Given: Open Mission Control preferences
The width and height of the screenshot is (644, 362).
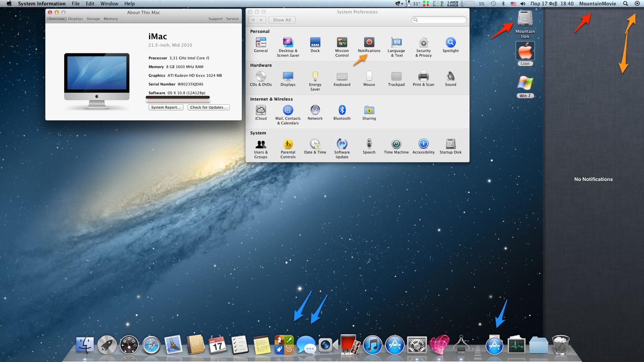Looking at the screenshot, I should (342, 47).
